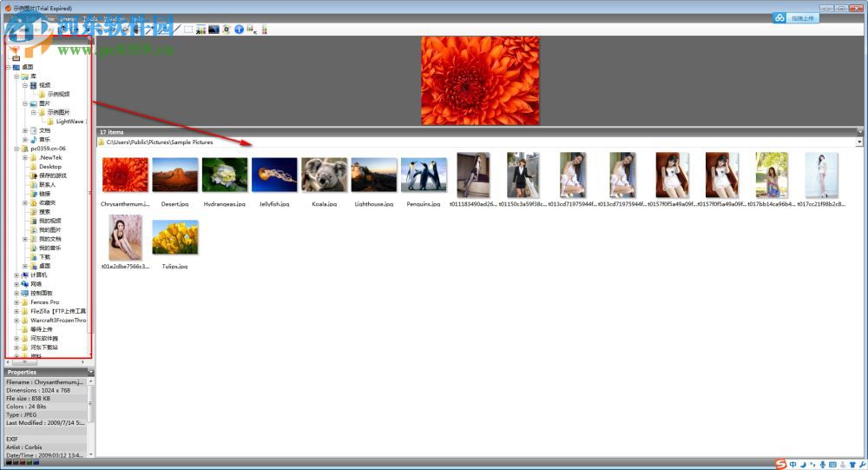
Task: Select 示例图片 folder in tree
Action: click(58, 113)
